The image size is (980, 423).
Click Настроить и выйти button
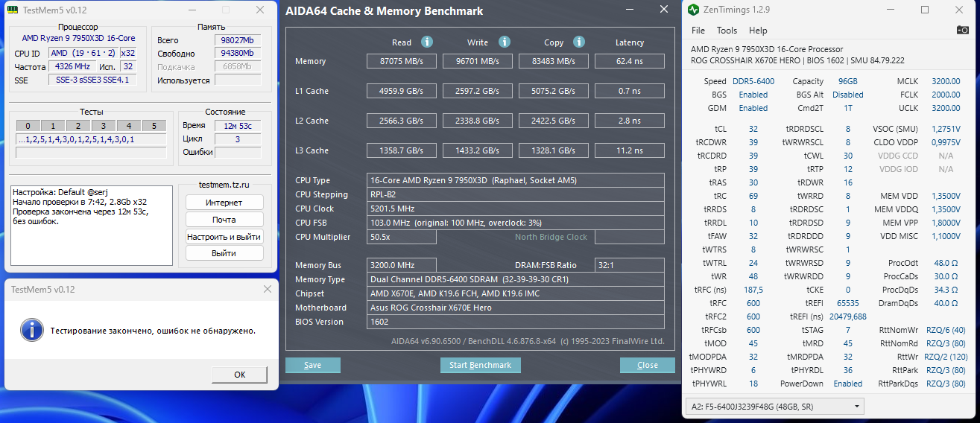click(x=224, y=236)
